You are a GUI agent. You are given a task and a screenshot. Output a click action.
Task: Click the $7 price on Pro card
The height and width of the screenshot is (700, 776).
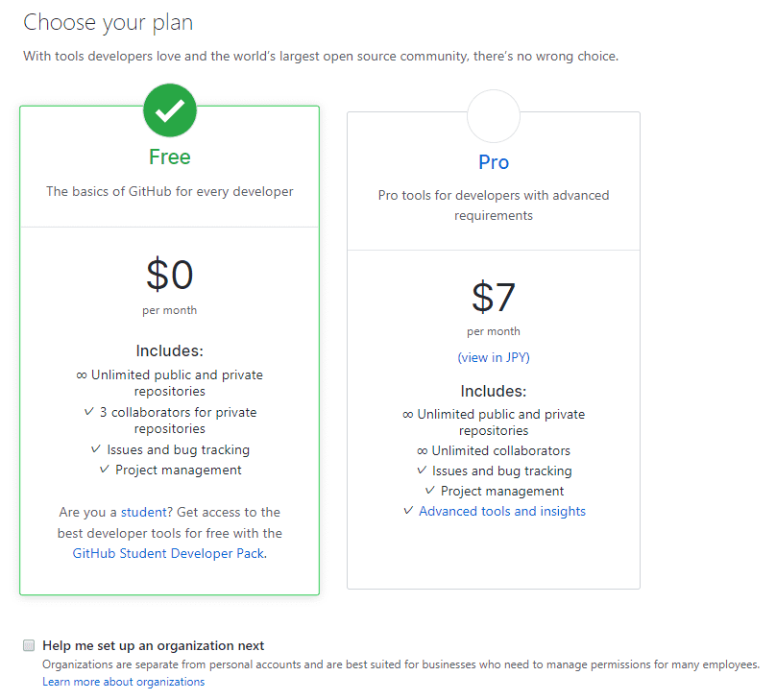click(494, 297)
